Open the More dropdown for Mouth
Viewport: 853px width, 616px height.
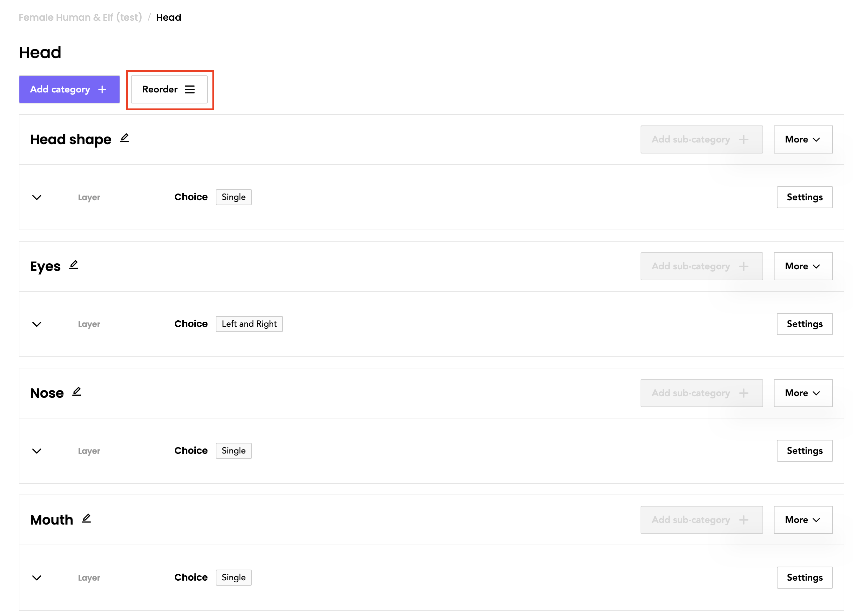coord(803,520)
